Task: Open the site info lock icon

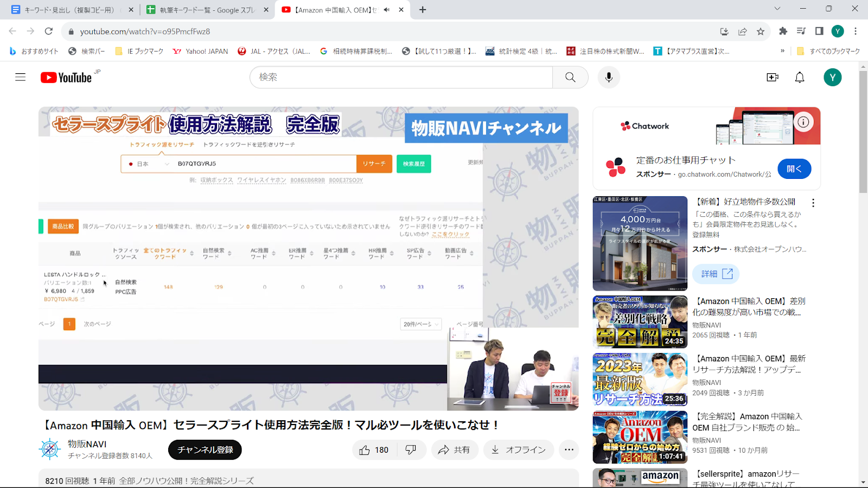Action: click(71, 31)
